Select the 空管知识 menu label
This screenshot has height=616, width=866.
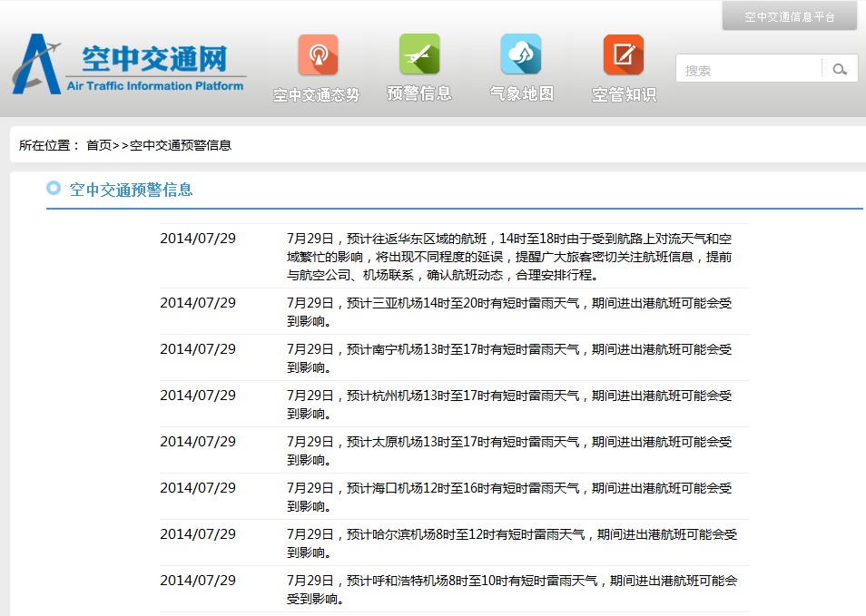(624, 94)
